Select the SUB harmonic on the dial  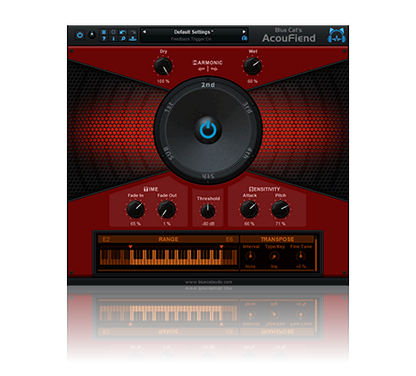(x=168, y=153)
